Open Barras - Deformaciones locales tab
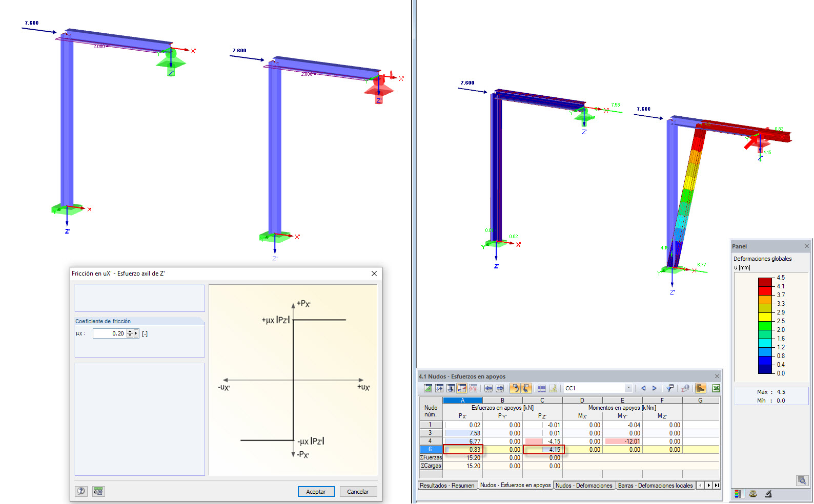Viewport: 814px width, 504px height. coord(655,486)
